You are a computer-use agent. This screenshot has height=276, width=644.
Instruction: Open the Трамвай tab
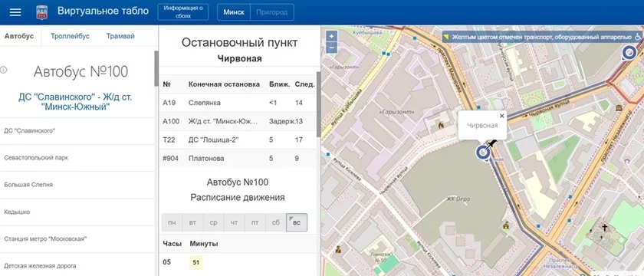120,36
